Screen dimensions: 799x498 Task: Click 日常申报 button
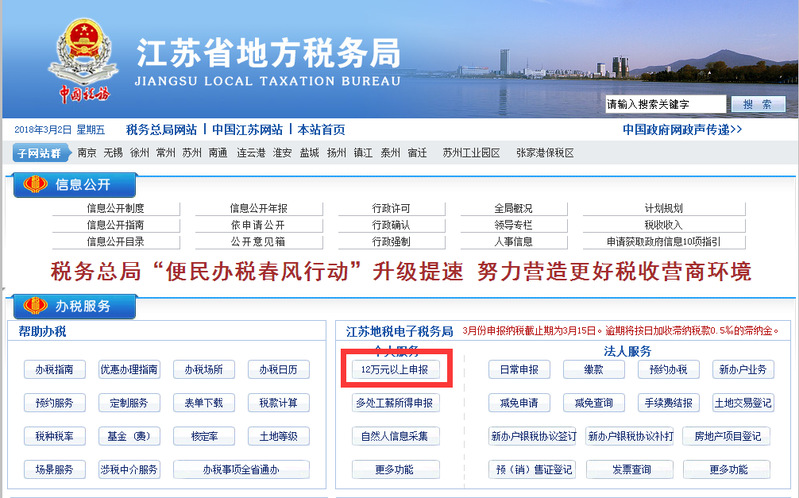tap(519, 370)
